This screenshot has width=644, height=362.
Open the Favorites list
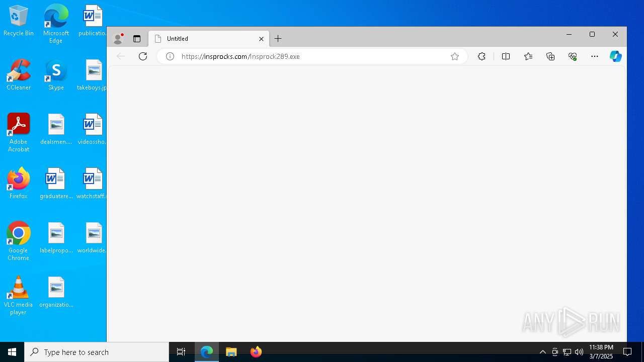(528, 56)
